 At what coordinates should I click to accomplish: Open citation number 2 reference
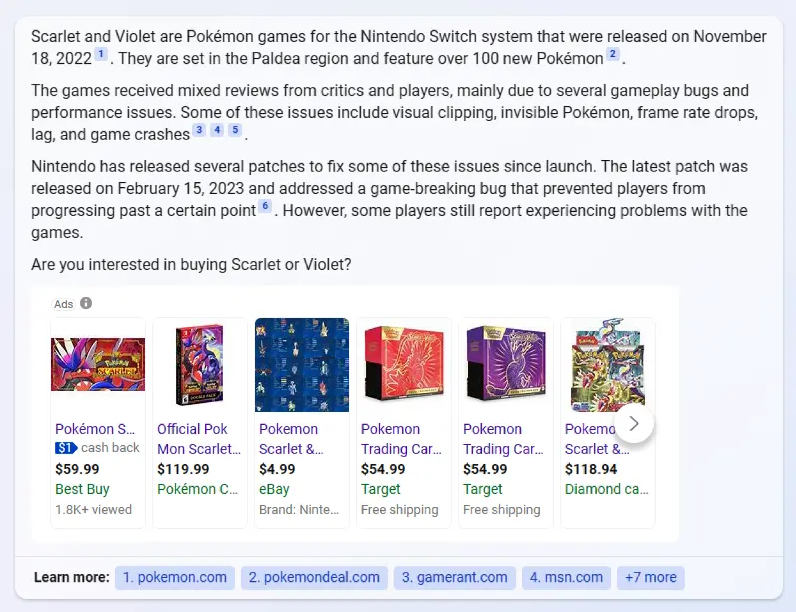pos(613,54)
